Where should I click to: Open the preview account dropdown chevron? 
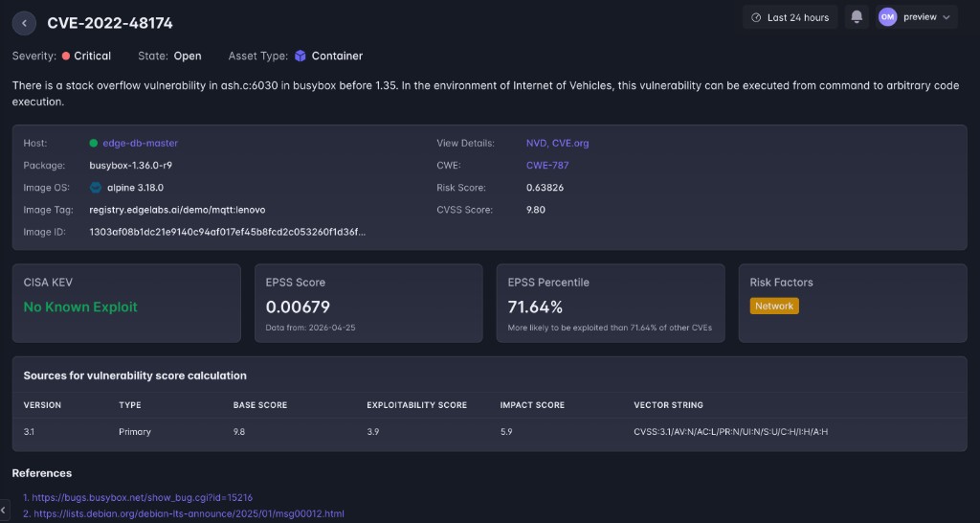[947, 17]
